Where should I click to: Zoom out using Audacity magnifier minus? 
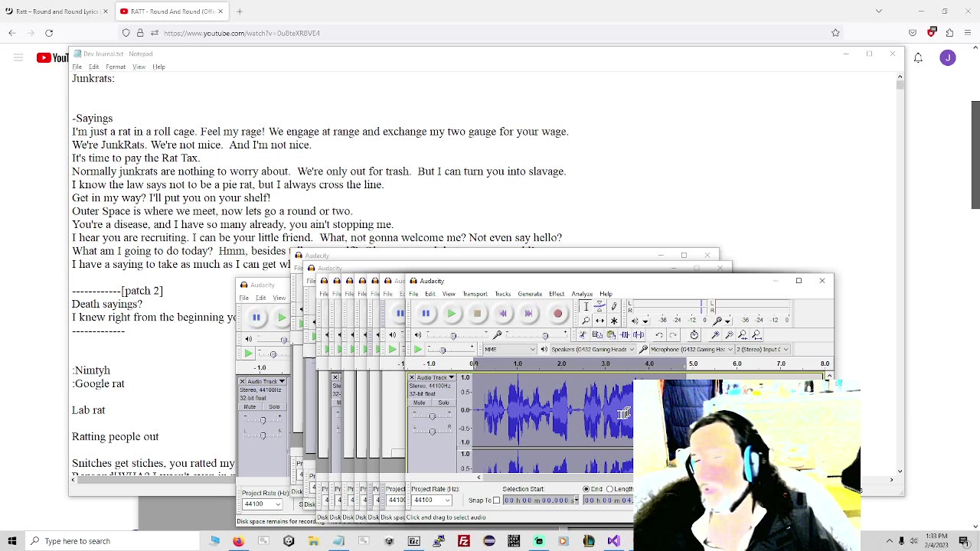click(x=729, y=334)
